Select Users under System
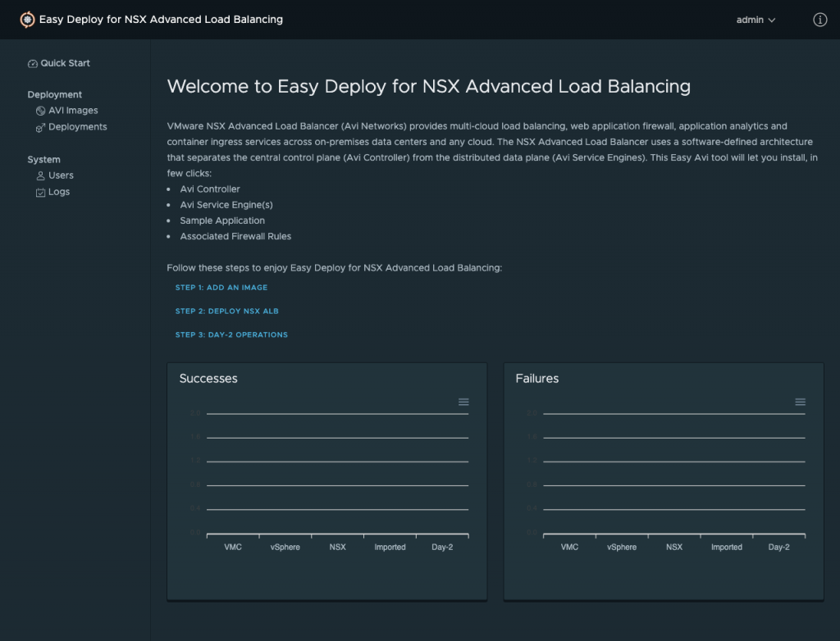840x641 pixels. point(61,175)
